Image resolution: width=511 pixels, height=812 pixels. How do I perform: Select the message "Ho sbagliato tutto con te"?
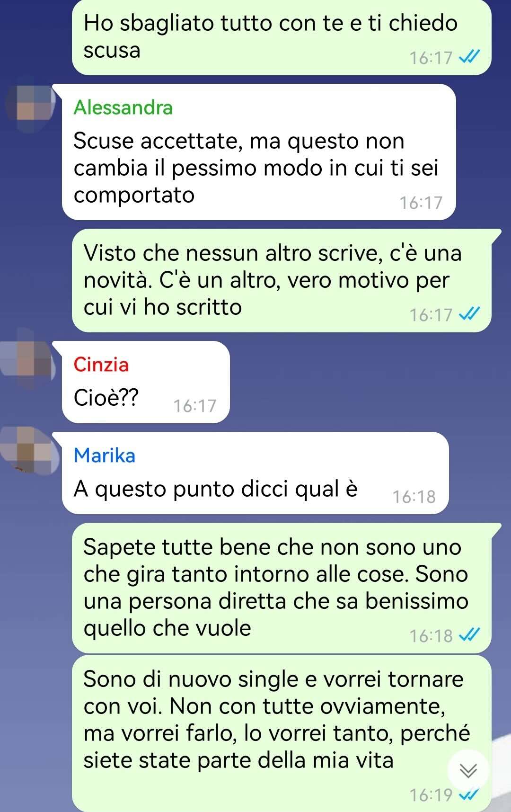point(282,37)
